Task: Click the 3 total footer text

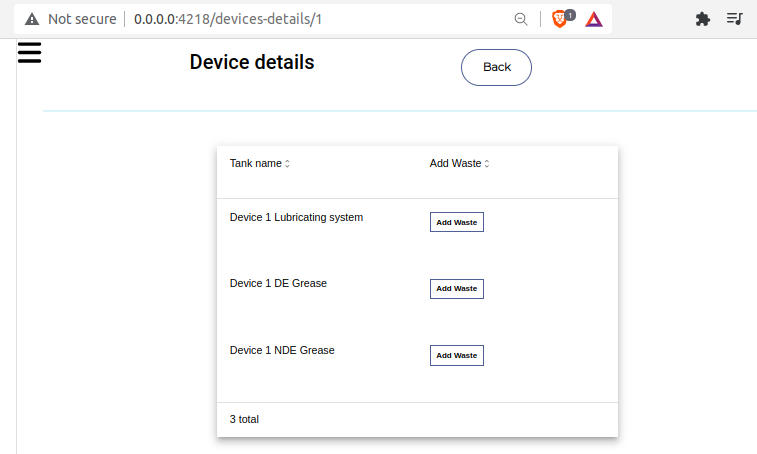Action: click(x=244, y=419)
